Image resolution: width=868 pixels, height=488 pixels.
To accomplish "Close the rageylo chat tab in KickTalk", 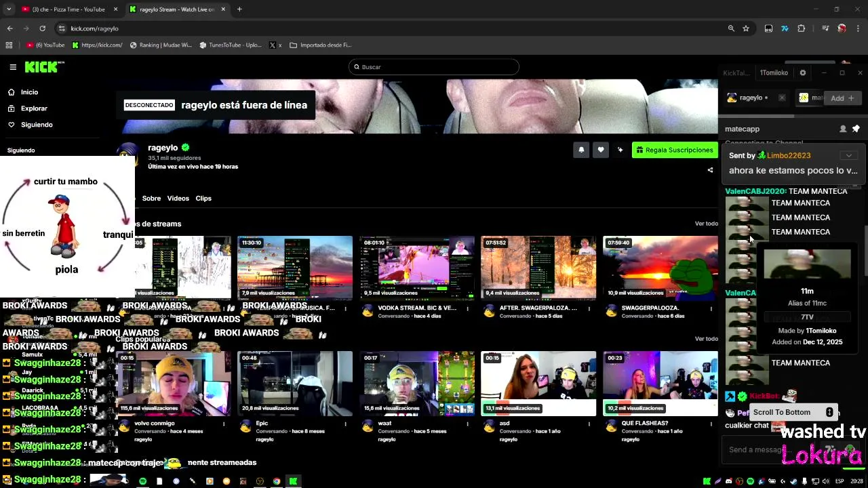I will pyautogui.click(x=782, y=98).
